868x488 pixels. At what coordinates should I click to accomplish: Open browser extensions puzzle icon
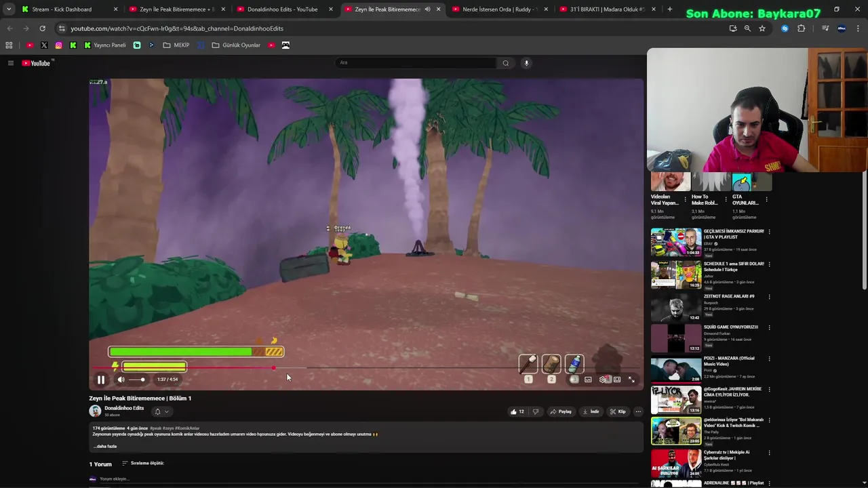tap(802, 28)
